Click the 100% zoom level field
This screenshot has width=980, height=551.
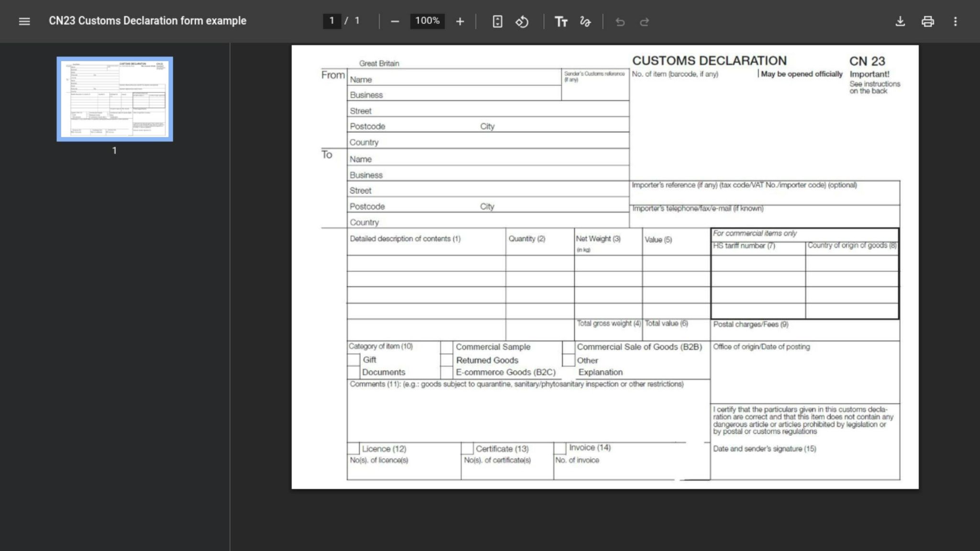[x=427, y=21]
